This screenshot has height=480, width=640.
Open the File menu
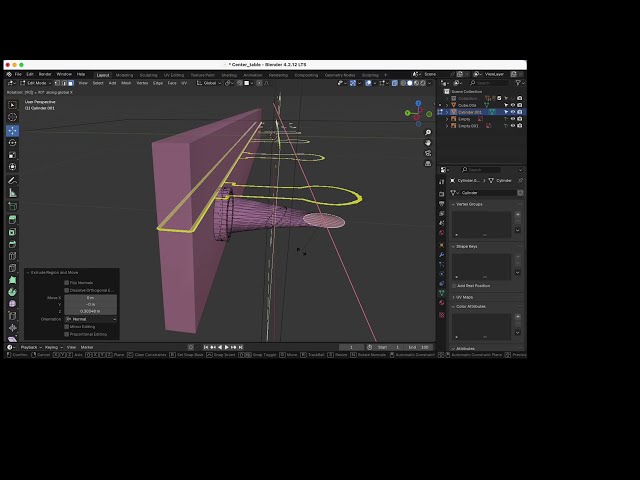point(18,74)
